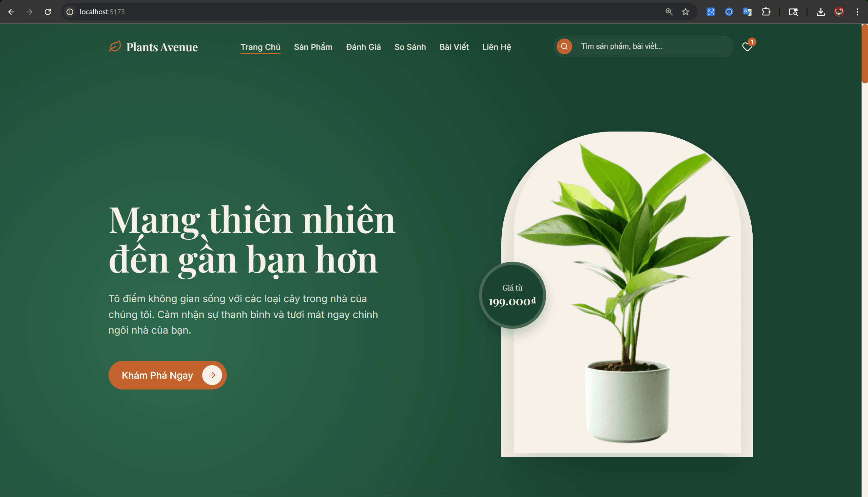Click the arrow circle in Khám Phá Ngay

coord(212,375)
